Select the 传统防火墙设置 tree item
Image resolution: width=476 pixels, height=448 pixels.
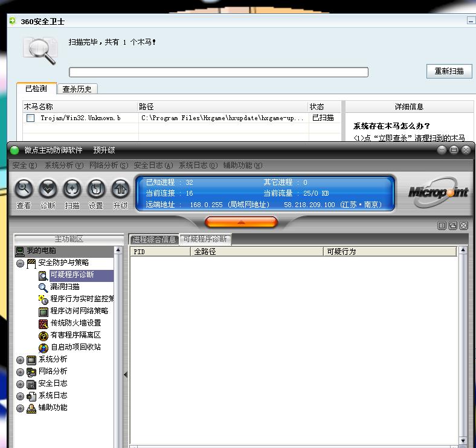(76, 323)
